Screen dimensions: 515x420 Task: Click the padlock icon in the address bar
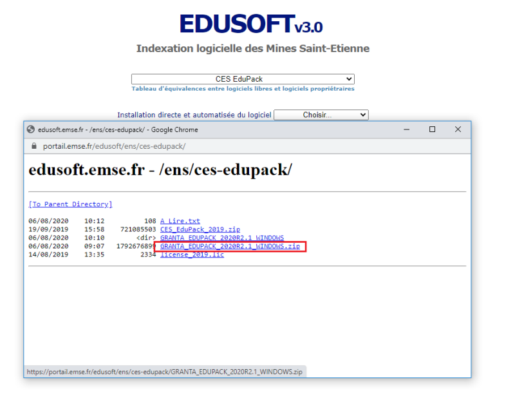33,146
